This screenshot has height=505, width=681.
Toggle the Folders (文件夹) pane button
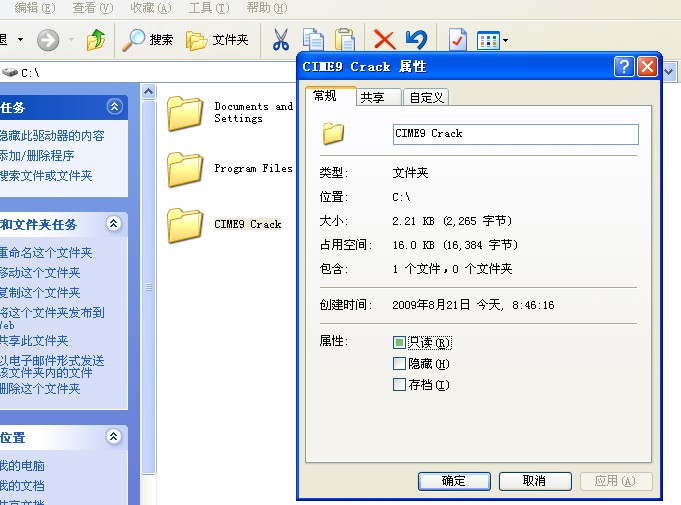pos(217,40)
